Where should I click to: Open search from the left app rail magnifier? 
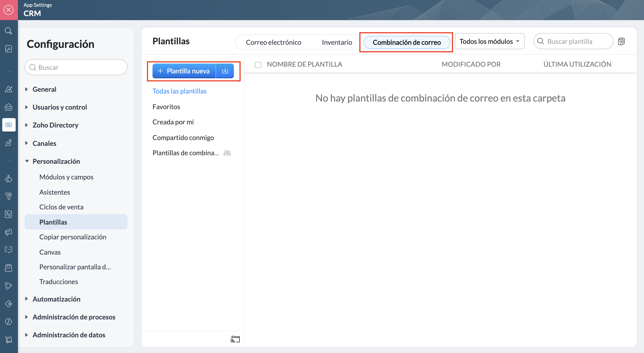tap(8, 31)
